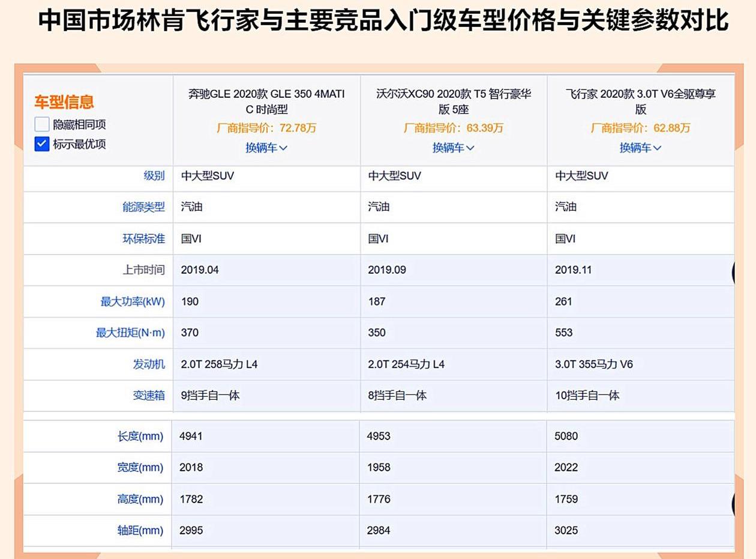This screenshot has width=756, height=559.
Task: Select the 370 torque value
Action: tap(190, 333)
